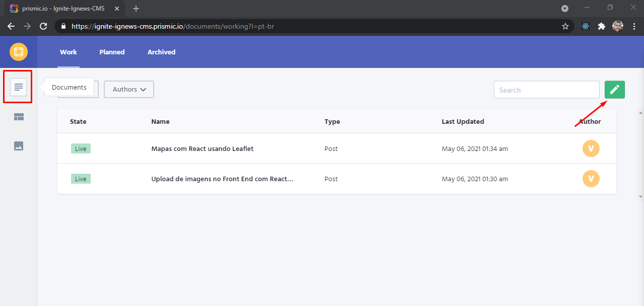Click the Prismic logo in the sidebar
This screenshot has height=306, width=644.
click(x=19, y=52)
